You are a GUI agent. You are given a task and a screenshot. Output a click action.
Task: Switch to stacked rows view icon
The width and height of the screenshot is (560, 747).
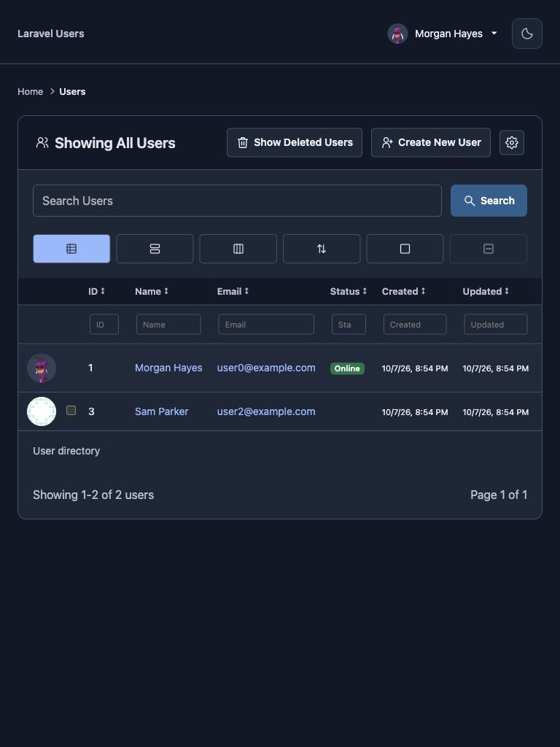pyautogui.click(x=155, y=249)
